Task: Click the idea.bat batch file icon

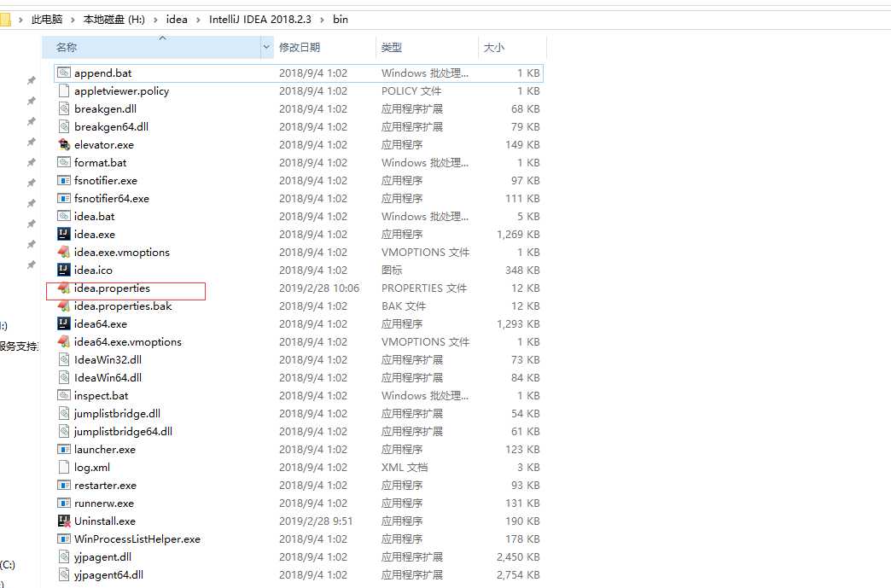Action: click(x=64, y=217)
